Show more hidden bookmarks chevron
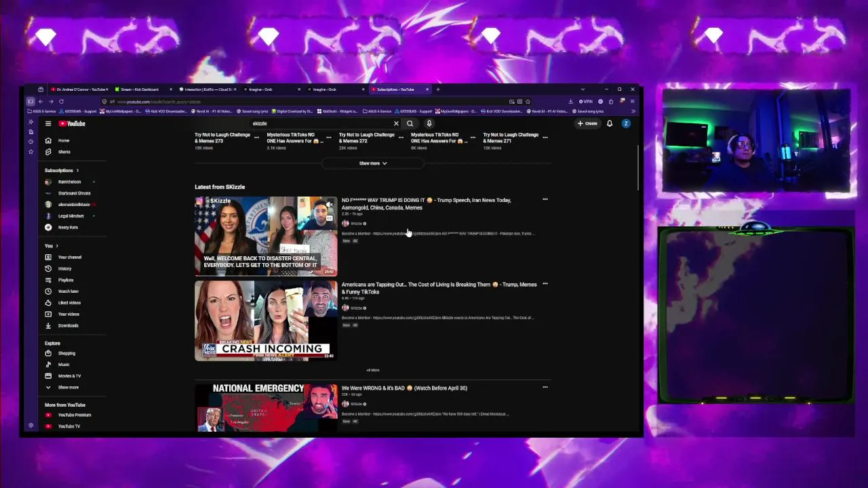Viewport: 868px width, 488px height. tap(633, 111)
